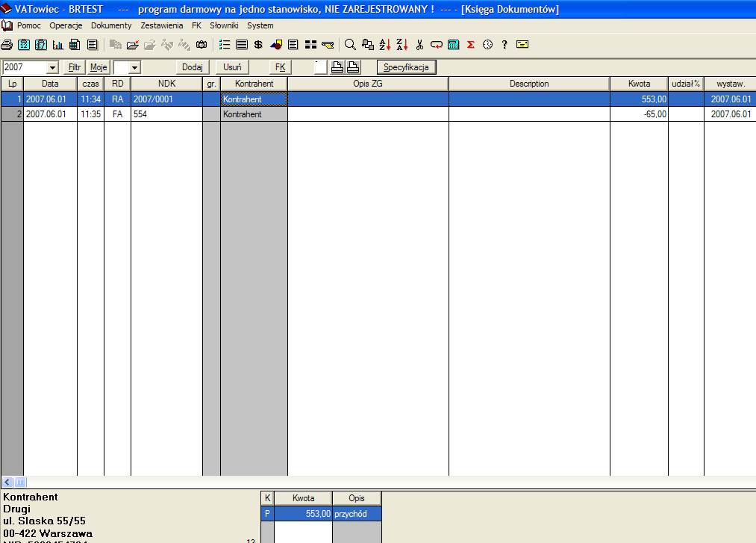This screenshot has height=543, width=756.
Task: Sort descending with the Z-A icon
Action: pyautogui.click(x=402, y=45)
